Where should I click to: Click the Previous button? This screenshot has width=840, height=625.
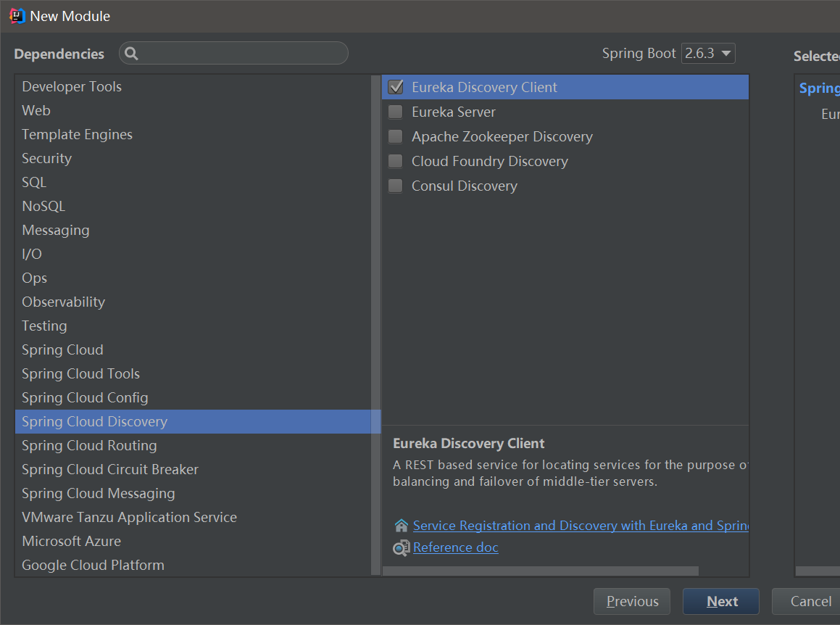click(632, 601)
